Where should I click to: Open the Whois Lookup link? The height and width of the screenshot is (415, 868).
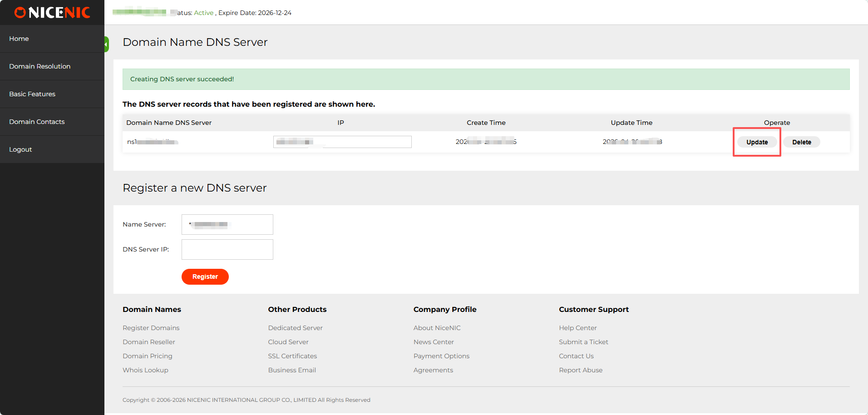pos(145,370)
